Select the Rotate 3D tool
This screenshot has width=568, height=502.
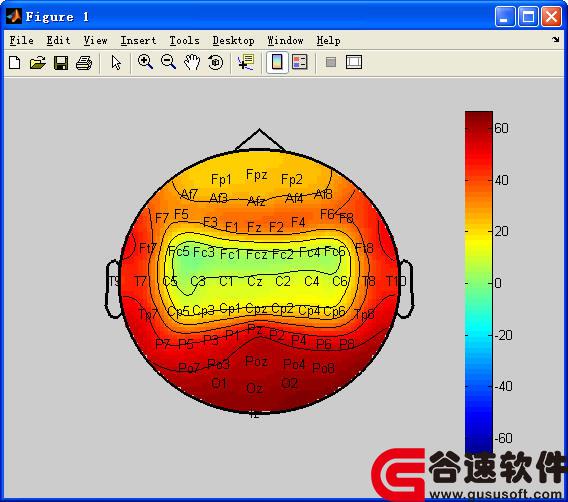pyautogui.click(x=216, y=62)
